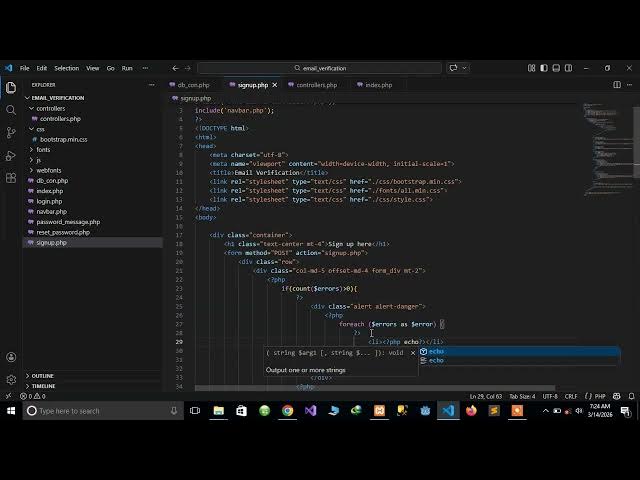Open the Customize Layout icon
Screen dimensions: 640x480
(531, 68)
